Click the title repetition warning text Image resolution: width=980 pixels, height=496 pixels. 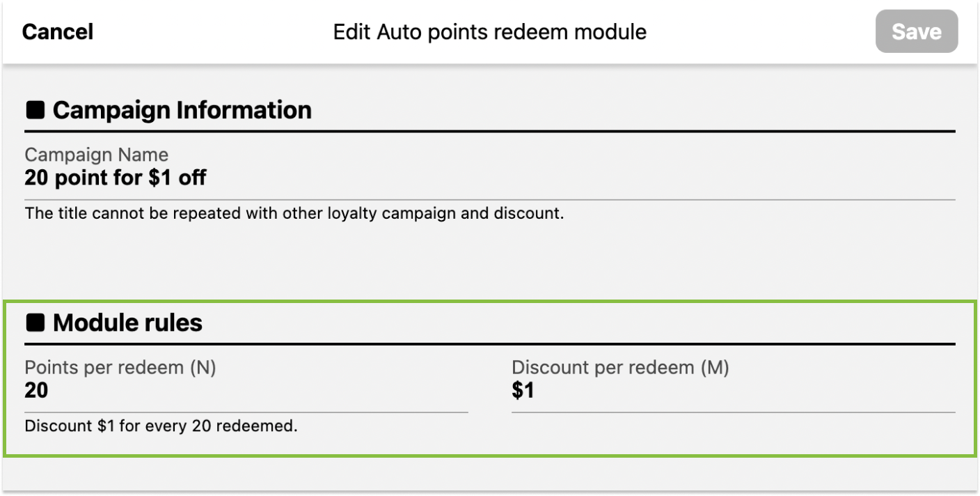coord(294,213)
